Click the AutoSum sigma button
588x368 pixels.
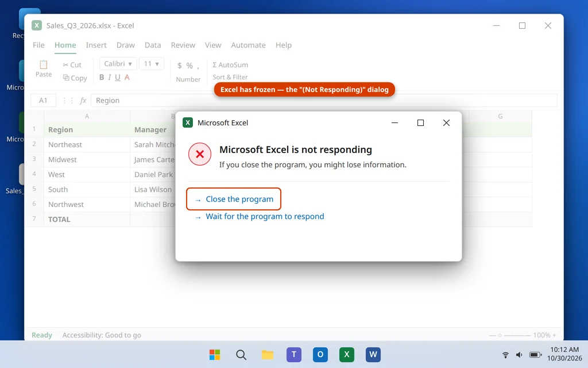click(230, 64)
